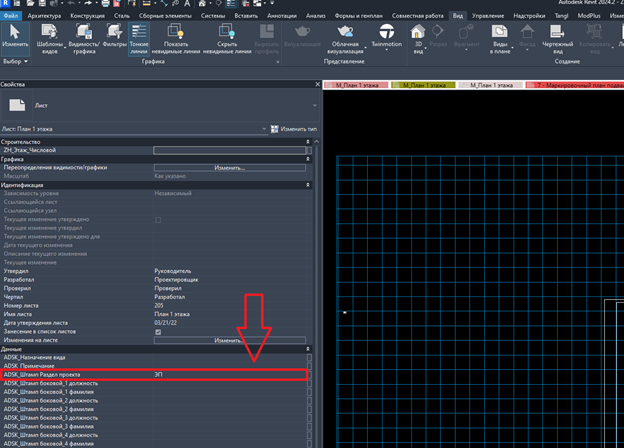Click the switch windows quick access icon
The height and width of the screenshot is (448, 624).
(257, 4)
